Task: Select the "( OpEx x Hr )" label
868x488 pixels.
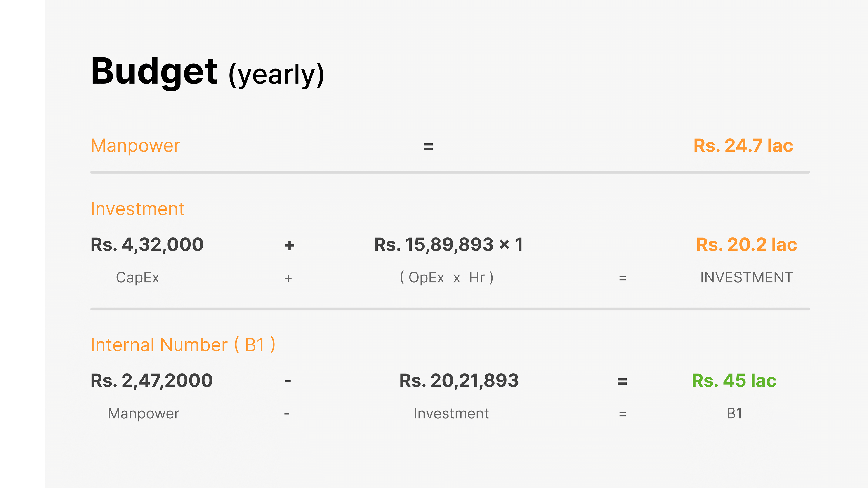Action: tap(446, 277)
